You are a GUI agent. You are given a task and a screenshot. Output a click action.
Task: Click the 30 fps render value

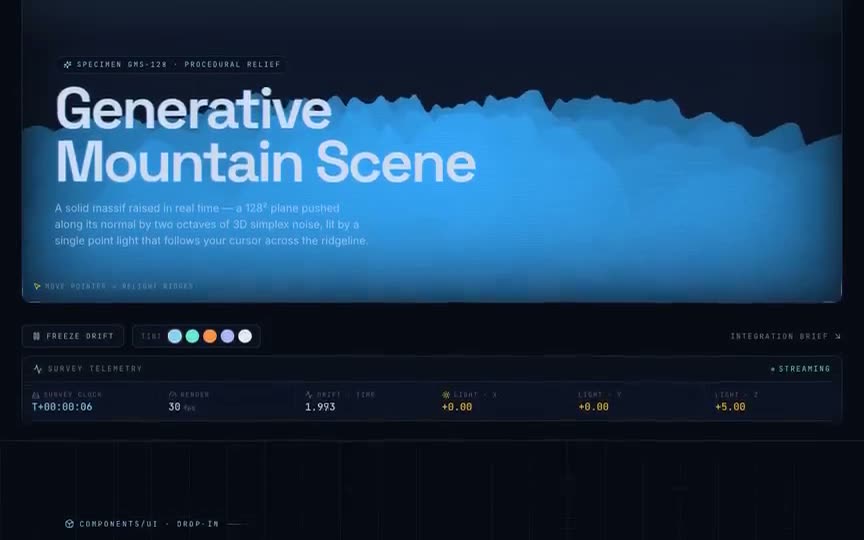(x=182, y=407)
